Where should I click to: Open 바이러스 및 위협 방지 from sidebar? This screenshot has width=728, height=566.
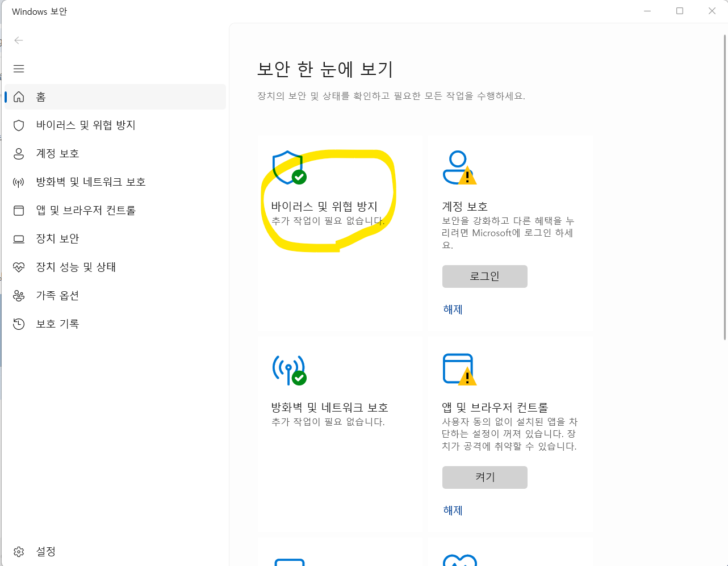pos(115,125)
